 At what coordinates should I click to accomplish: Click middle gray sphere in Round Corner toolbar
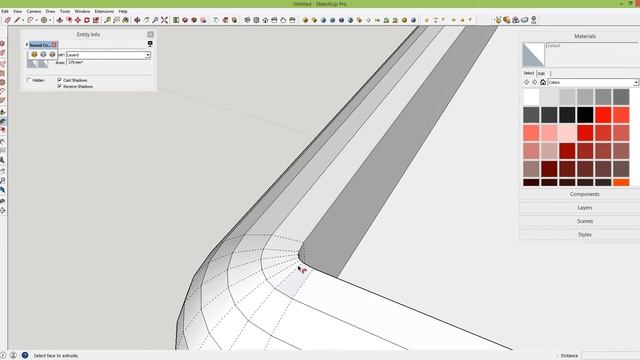point(43,54)
